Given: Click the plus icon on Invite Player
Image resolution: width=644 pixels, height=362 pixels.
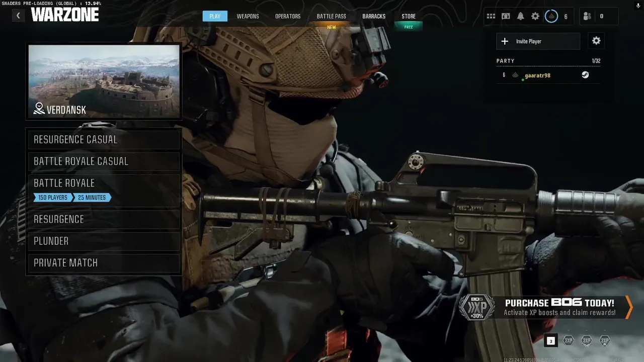Looking at the screenshot, I should click(x=505, y=41).
